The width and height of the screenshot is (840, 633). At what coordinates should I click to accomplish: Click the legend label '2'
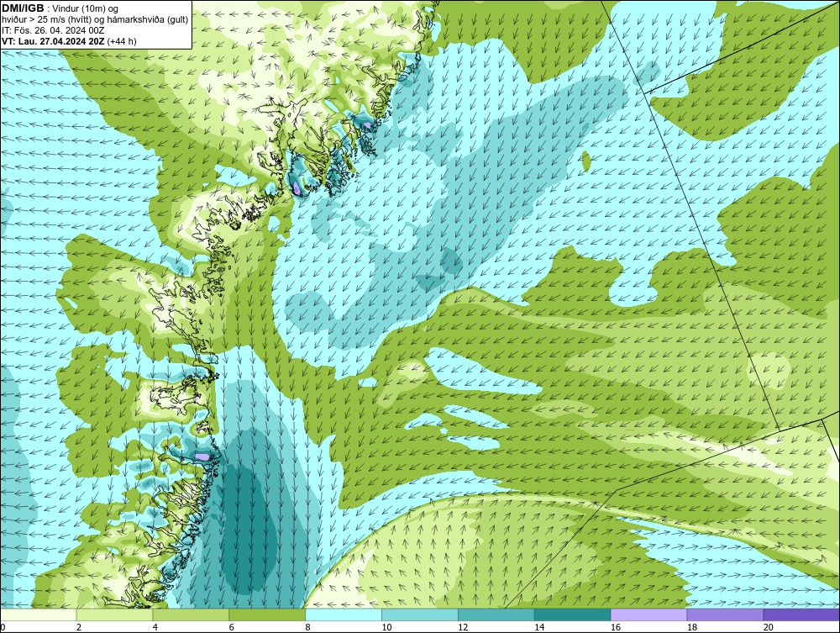tap(79, 627)
